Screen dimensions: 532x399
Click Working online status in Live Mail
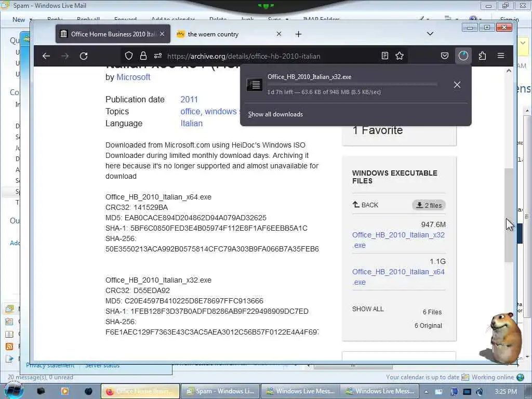click(x=493, y=377)
